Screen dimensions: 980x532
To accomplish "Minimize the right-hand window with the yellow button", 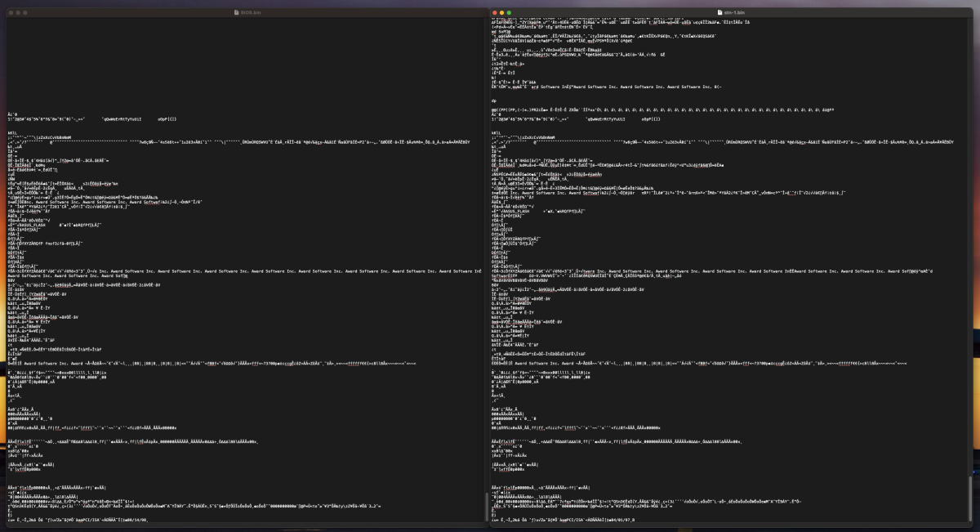I will 502,12.
